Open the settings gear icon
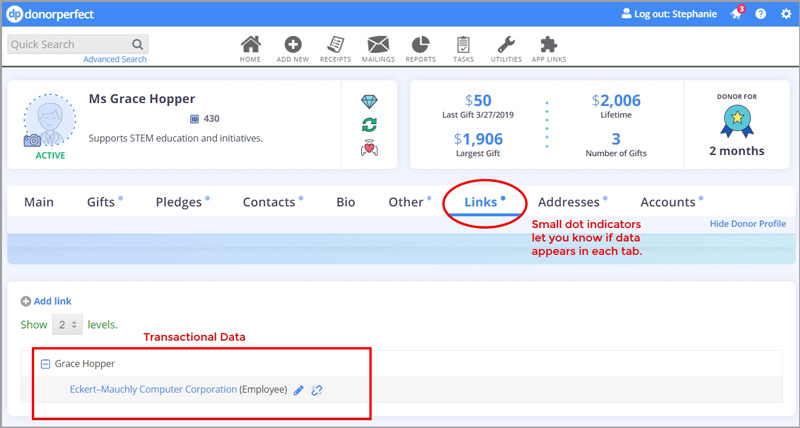Screen dimensions: 800x428 click(x=786, y=14)
